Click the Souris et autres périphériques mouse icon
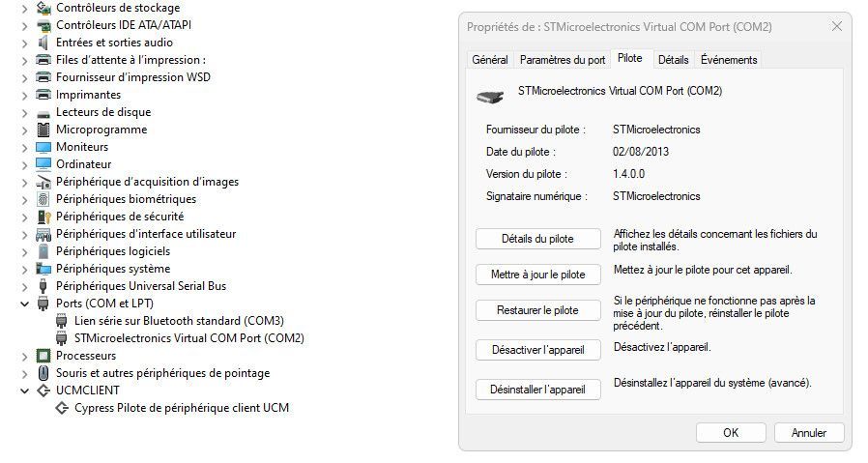The image size is (868, 463). coord(43,373)
